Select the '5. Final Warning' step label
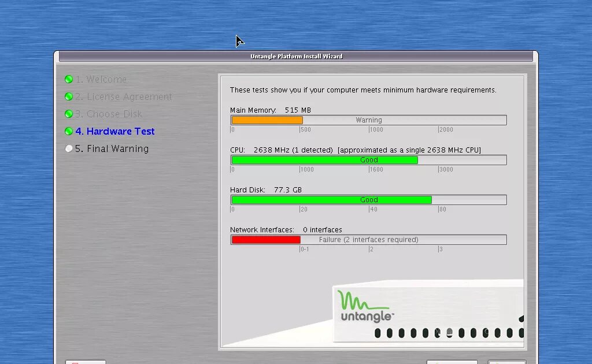This screenshot has width=592, height=364. click(112, 148)
